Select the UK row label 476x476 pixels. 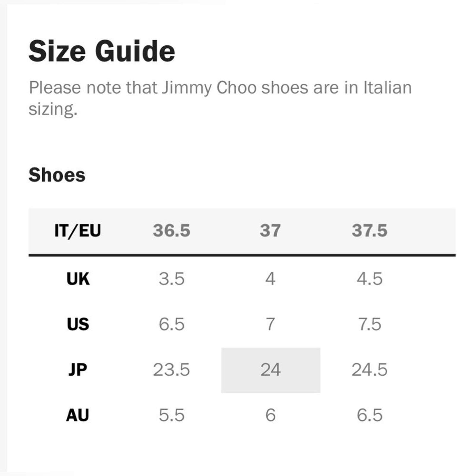78,279
